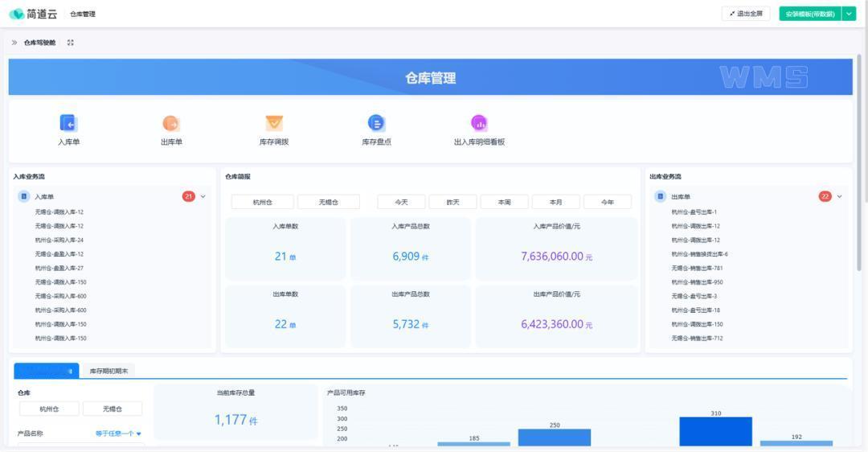Open the 出库单 group label
The width and height of the screenshot is (868, 452).
(x=681, y=196)
